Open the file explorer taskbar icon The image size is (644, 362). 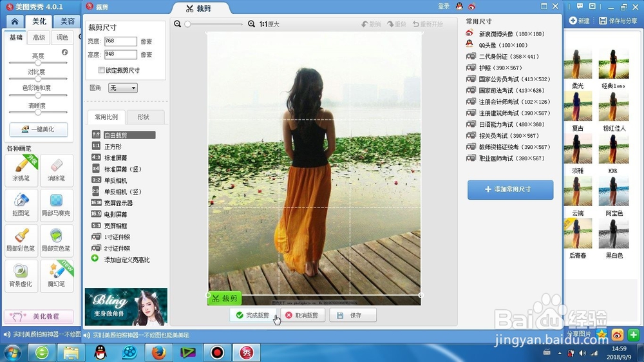(71, 352)
